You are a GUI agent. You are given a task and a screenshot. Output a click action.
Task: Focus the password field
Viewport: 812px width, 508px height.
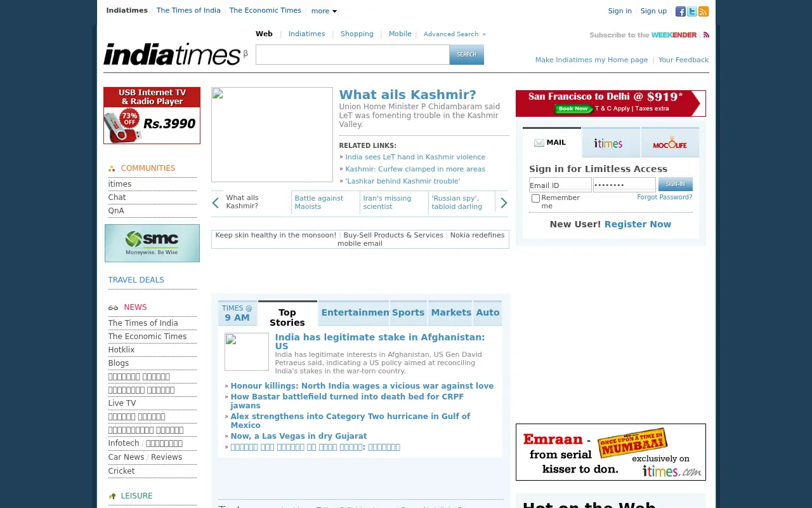(624, 185)
